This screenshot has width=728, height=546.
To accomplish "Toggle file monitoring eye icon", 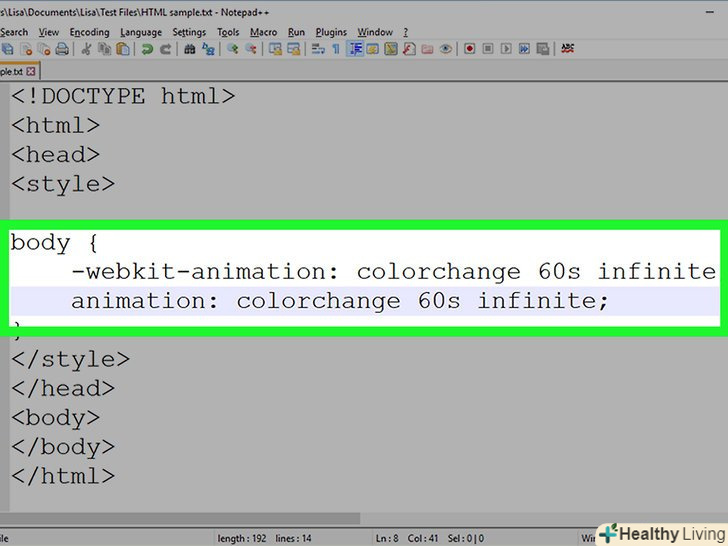I will click(x=446, y=49).
